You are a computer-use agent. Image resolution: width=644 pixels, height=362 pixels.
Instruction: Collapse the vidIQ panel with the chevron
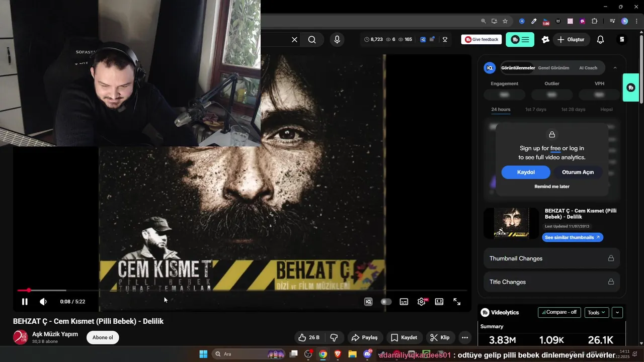pyautogui.click(x=615, y=68)
